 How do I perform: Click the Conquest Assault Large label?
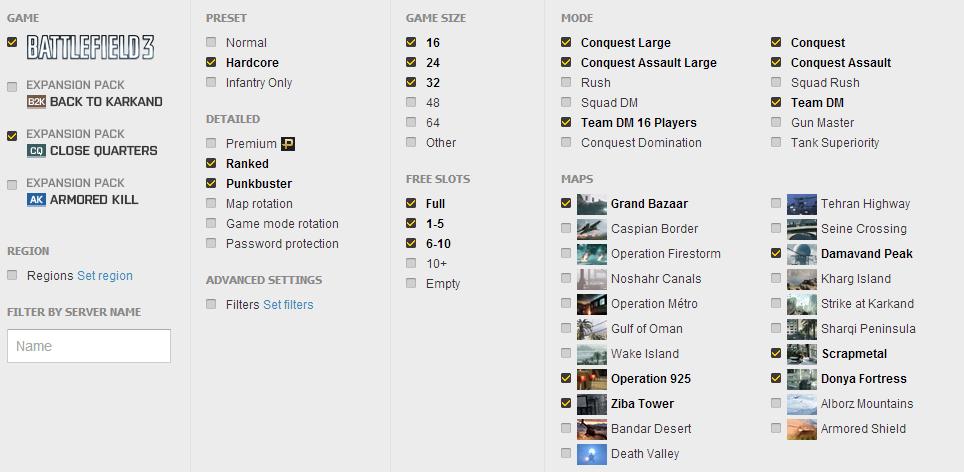coord(649,63)
